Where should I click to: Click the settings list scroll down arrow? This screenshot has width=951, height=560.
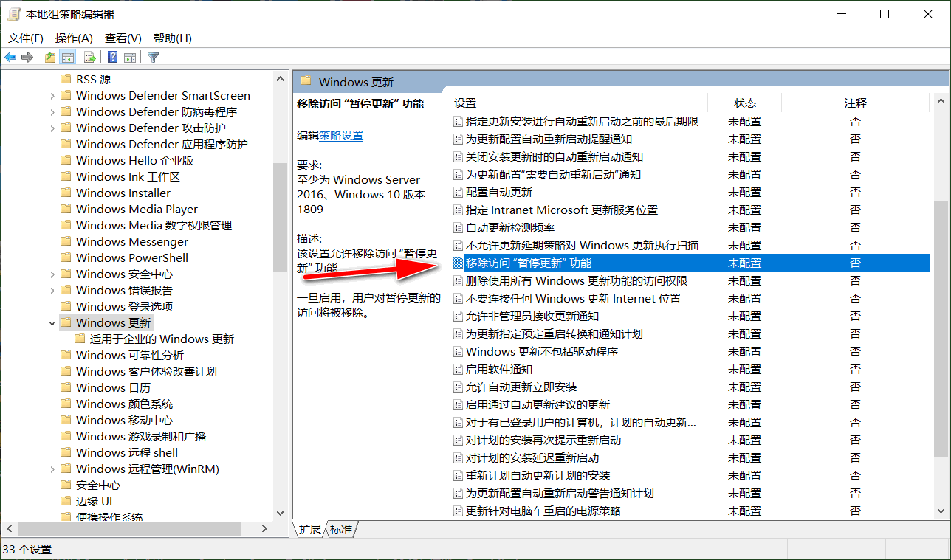click(940, 511)
